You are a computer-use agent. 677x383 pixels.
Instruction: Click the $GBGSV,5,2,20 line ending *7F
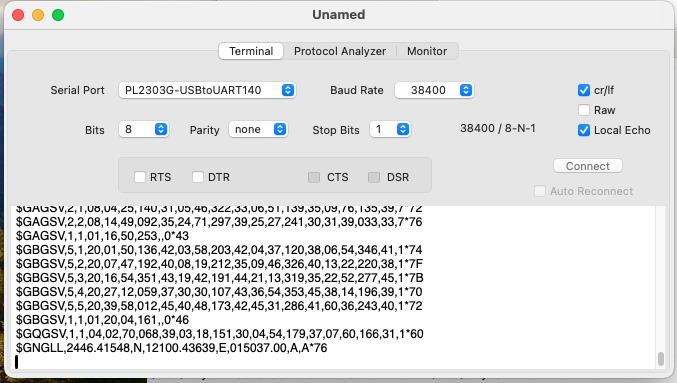[x=219, y=264]
